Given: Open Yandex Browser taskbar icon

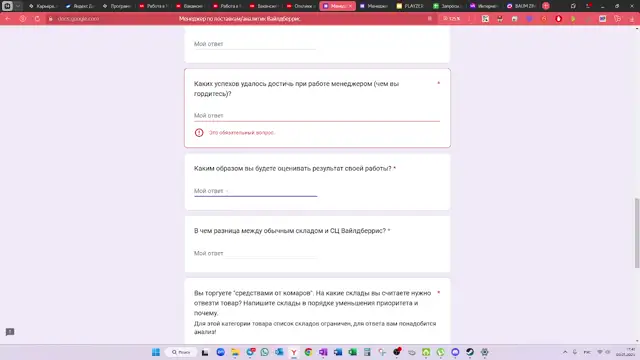Looking at the screenshot, I should (x=293, y=352).
